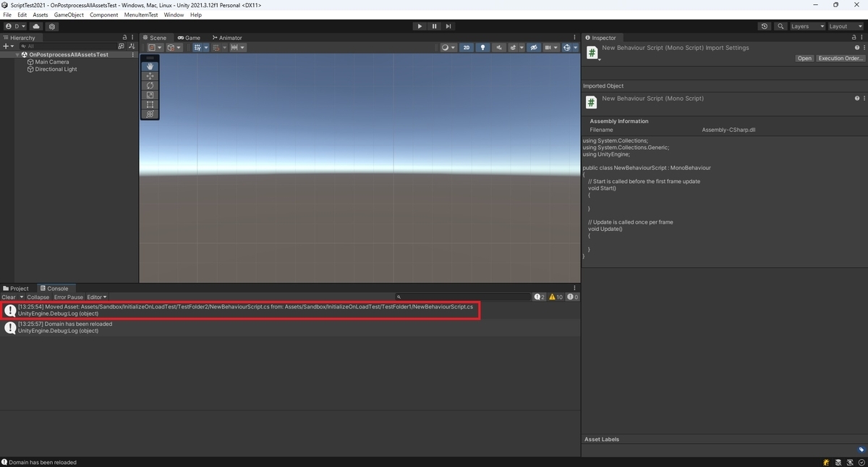Select the Rect tool in Scene overlay
The image size is (868, 467).
pos(150,104)
